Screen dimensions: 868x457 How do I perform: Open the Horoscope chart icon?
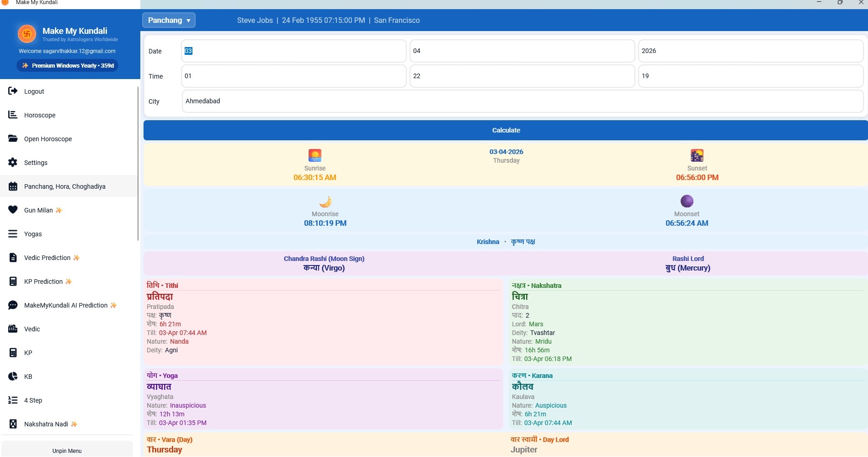point(13,115)
